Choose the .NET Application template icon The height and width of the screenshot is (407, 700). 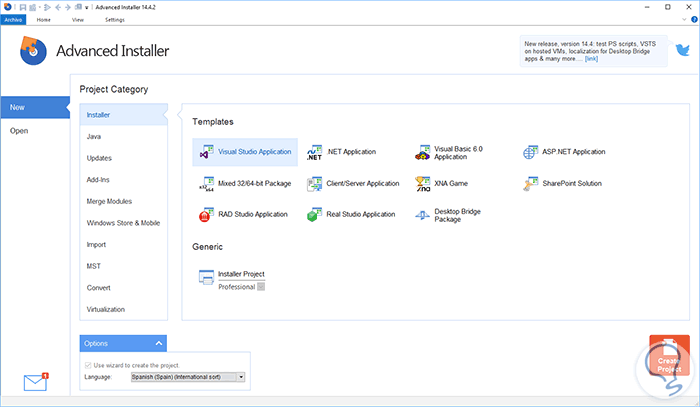[314, 152]
